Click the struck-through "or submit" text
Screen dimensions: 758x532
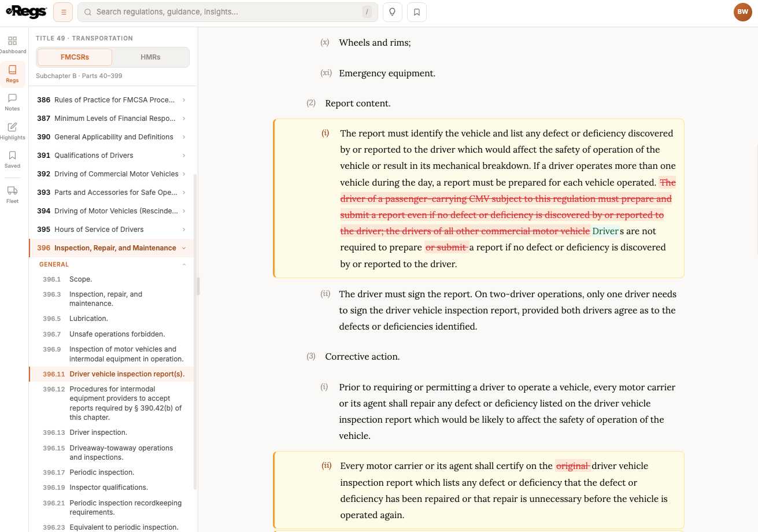point(447,247)
